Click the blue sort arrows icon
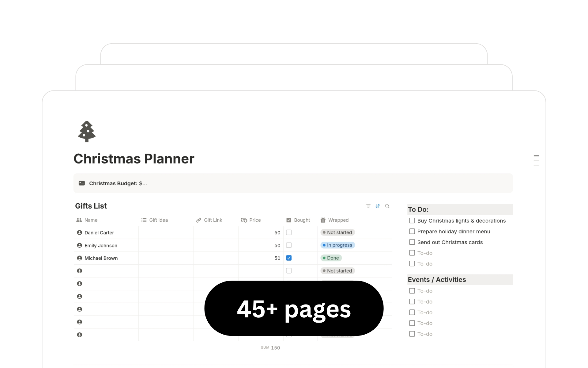 coord(378,206)
